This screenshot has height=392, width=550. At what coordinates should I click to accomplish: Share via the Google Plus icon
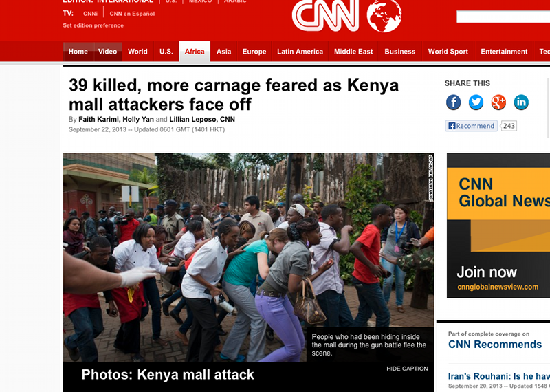(498, 102)
